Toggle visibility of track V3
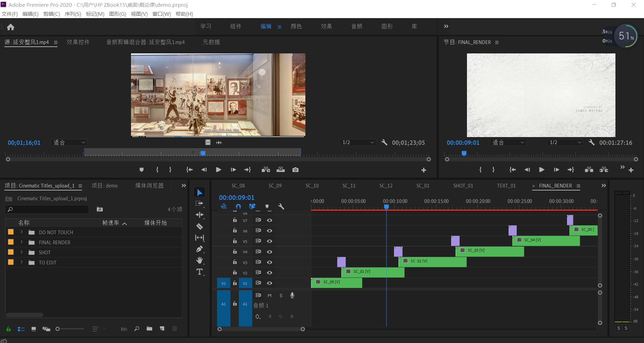The height and width of the screenshot is (343, 644). [x=269, y=262]
